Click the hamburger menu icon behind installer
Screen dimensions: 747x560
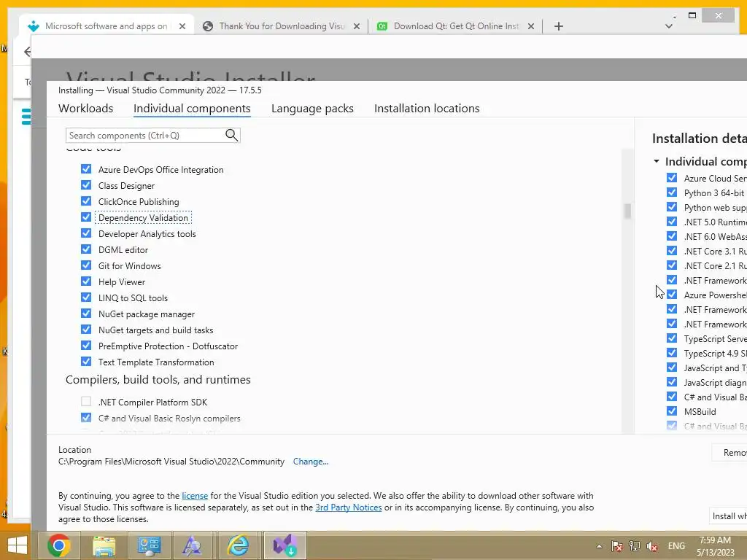27,116
